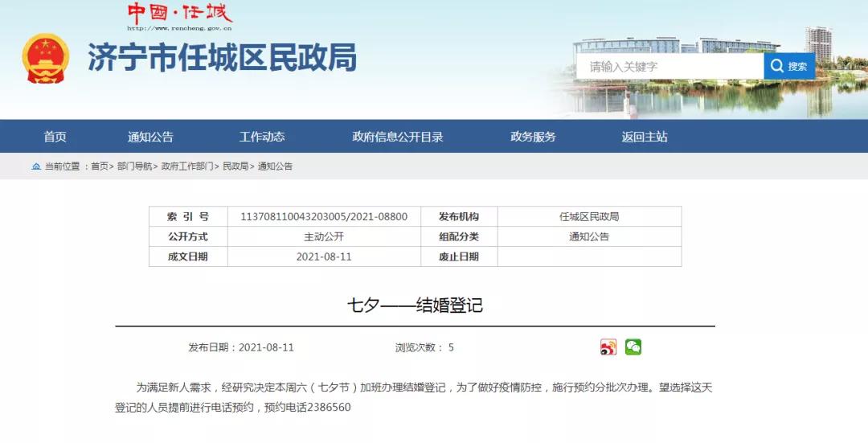Open 返回主站 navigation menu item
The height and width of the screenshot is (443, 868).
tap(645, 137)
